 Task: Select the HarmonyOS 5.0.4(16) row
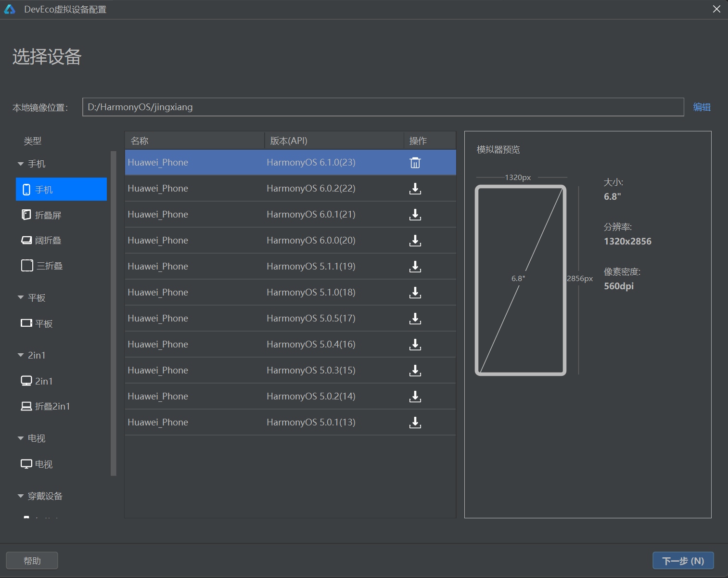point(291,345)
